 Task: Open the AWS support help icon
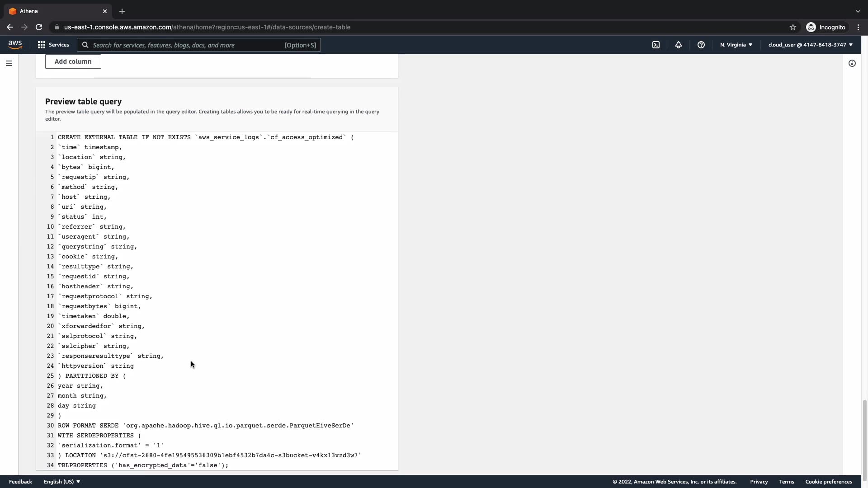coord(701,45)
